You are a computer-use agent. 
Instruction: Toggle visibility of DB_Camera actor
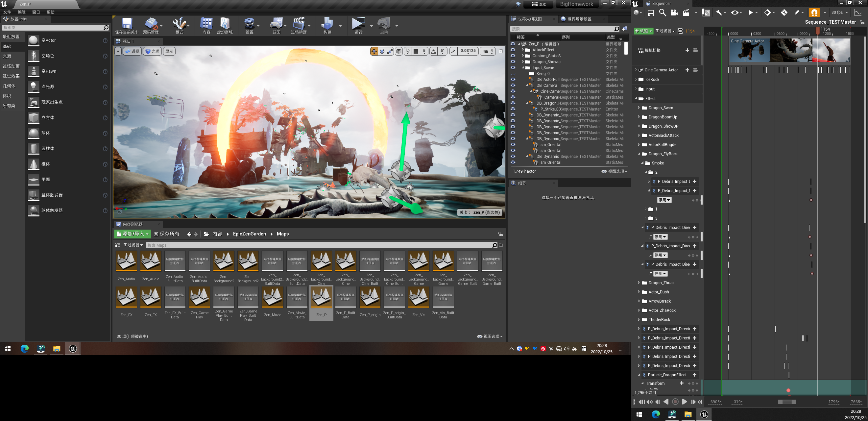click(x=513, y=86)
